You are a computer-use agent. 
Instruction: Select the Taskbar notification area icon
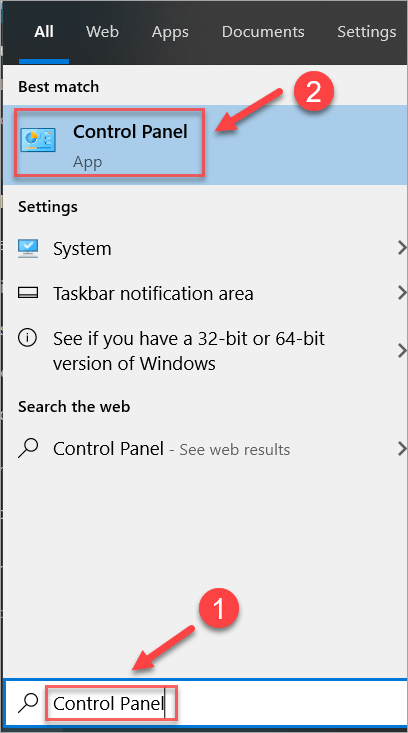click(28, 293)
